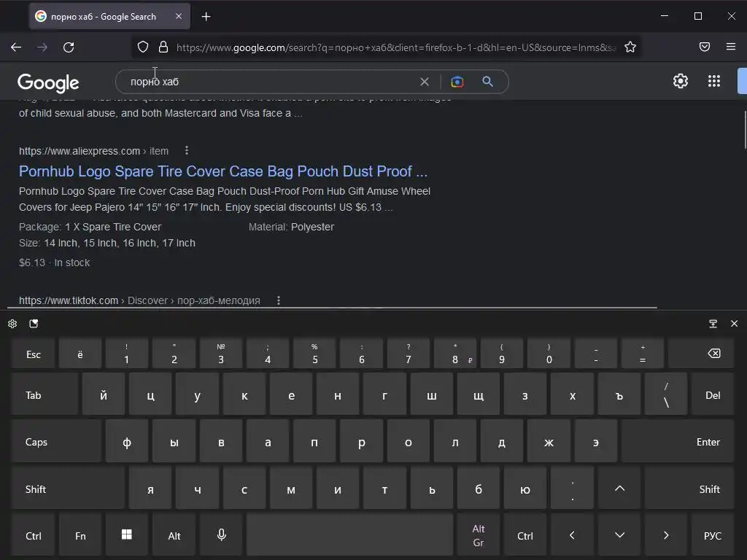This screenshot has width=747, height=560.
Task: Start voice typing with microphone key
Action: [221, 534]
